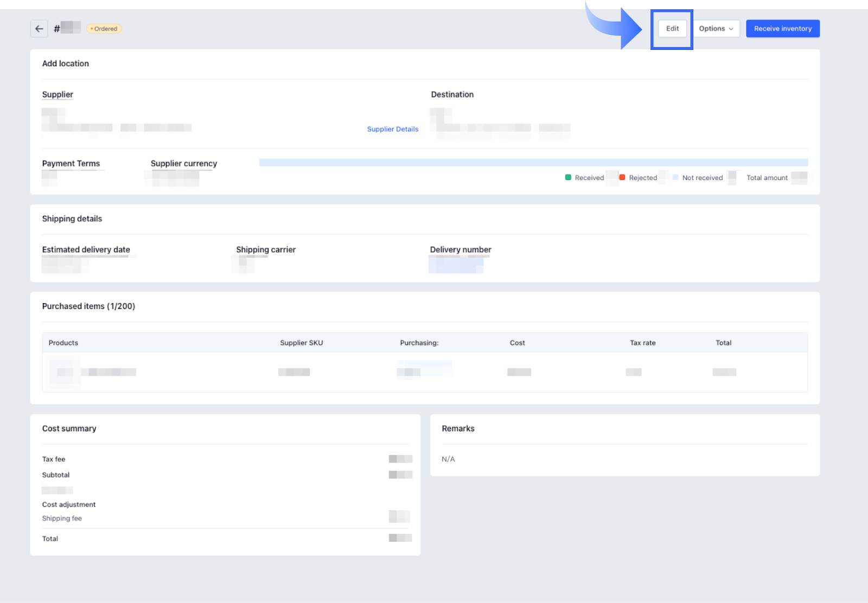This screenshot has height=603, width=868.
Task: Click the back arrow icon
Action: tap(39, 29)
